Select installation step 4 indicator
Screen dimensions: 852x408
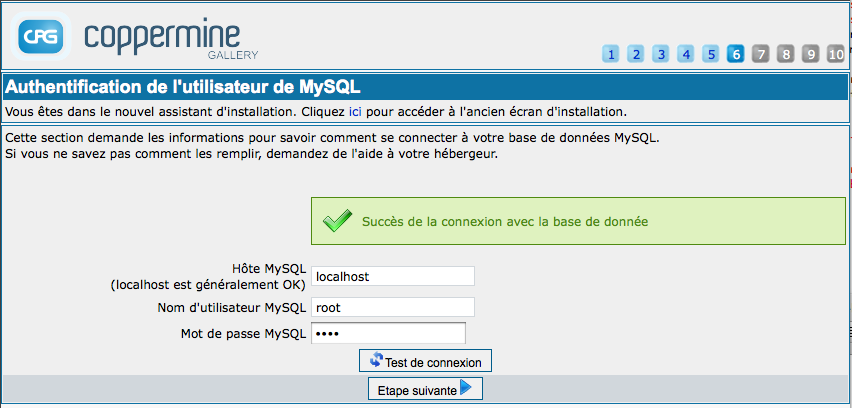point(685,54)
